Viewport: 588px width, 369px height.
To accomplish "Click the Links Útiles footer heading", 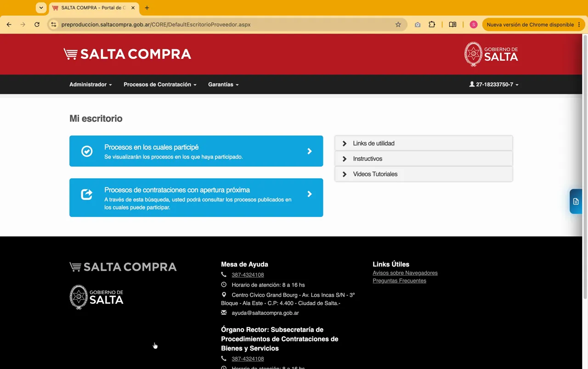I will coord(391,264).
